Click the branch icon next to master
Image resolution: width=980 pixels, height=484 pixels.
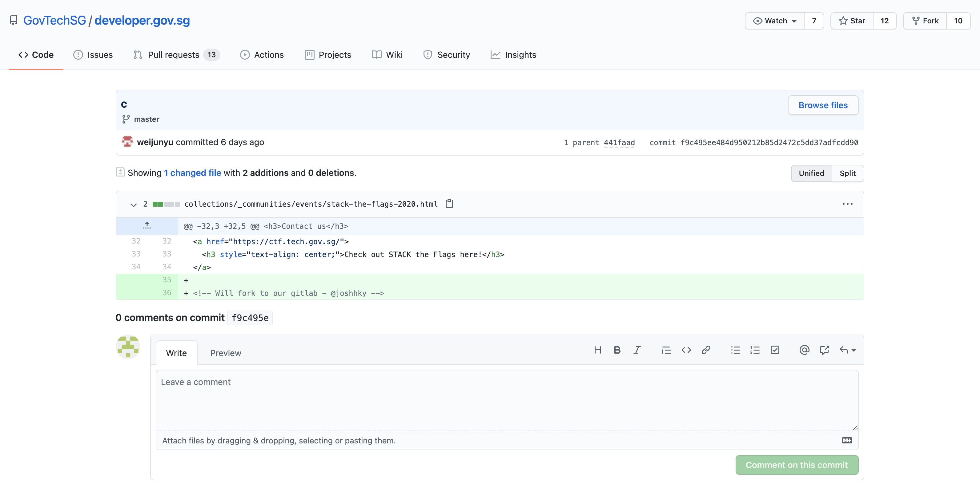[126, 119]
